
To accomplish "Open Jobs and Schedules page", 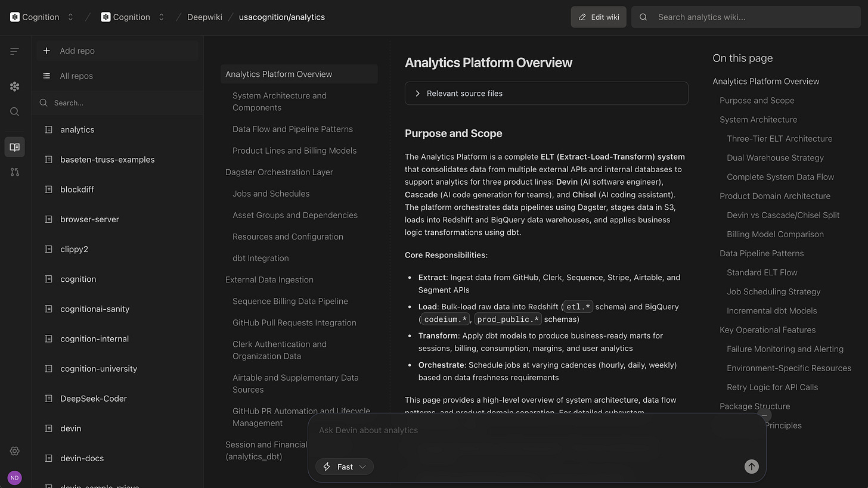I will coord(271,194).
